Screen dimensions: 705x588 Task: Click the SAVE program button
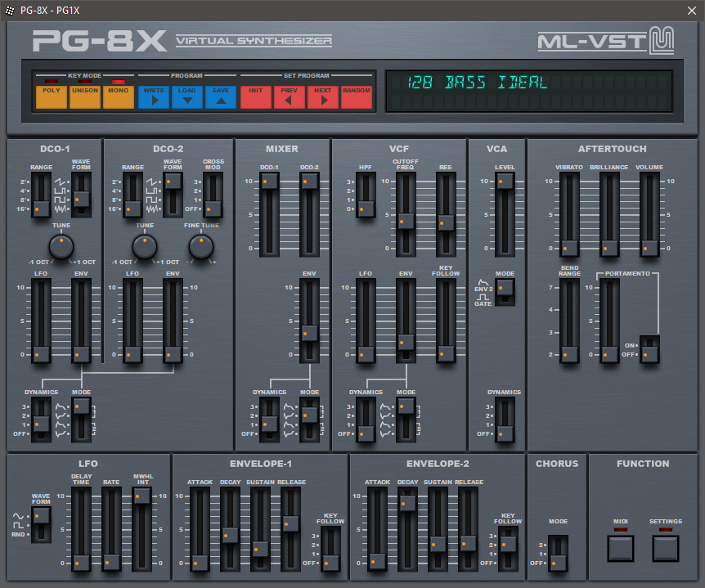pyautogui.click(x=221, y=97)
